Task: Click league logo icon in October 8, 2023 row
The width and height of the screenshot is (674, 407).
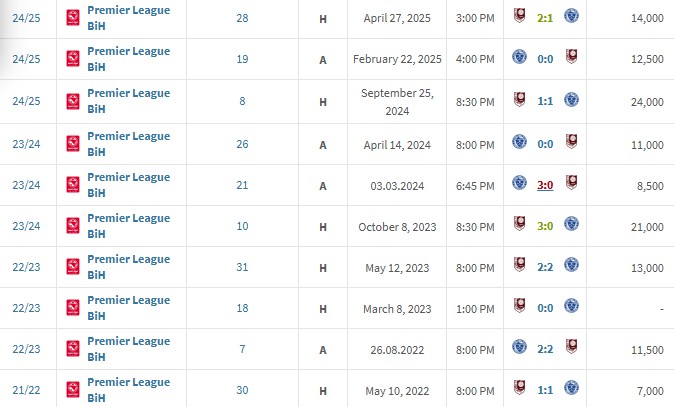Action: [73, 226]
